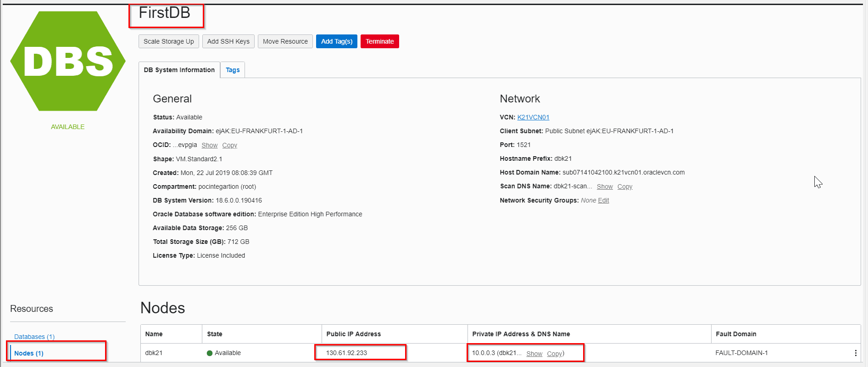Screen dimensions: 868x367
Task: Click the Shape value VM.Standard2.1
Action: (199, 159)
